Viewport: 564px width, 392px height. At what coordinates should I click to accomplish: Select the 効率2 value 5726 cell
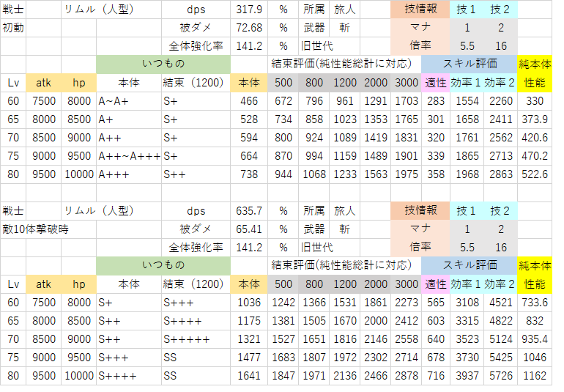pos(501,376)
